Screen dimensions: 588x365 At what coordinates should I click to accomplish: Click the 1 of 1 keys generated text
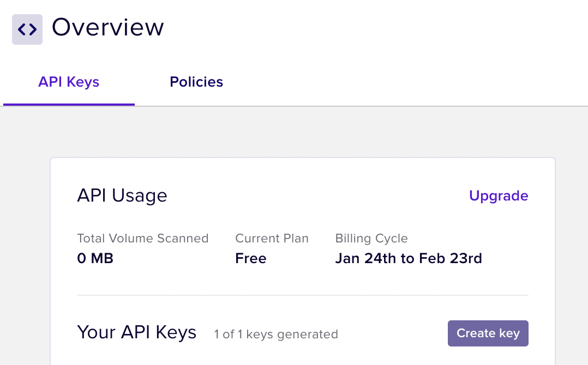(276, 334)
